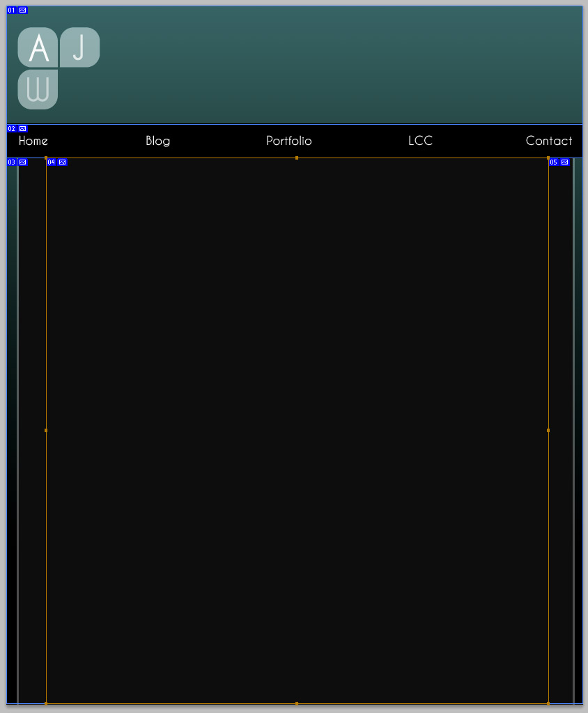The width and height of the screenshot is (588, 713).
Task: Click the image-type icon beside slice 03
Action: pyautogui.click(x=23, y=162)
